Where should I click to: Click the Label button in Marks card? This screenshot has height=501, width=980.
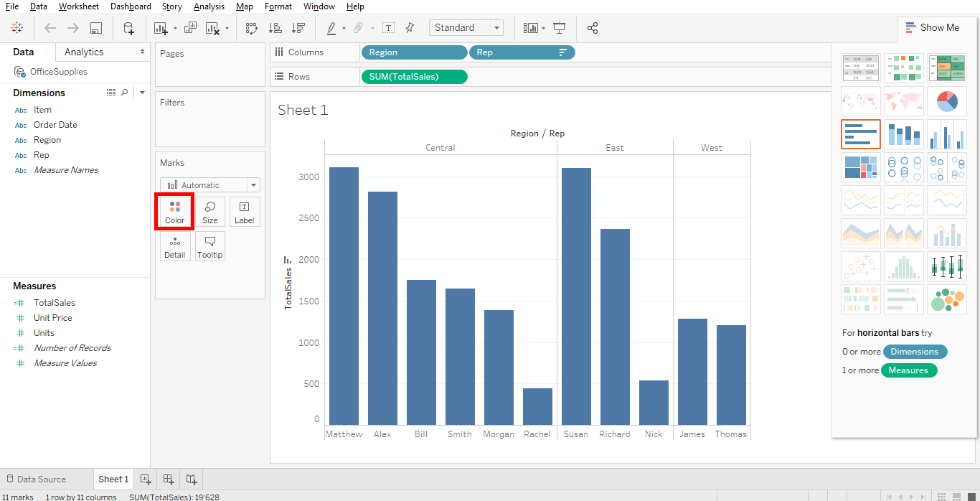[245, 212]
